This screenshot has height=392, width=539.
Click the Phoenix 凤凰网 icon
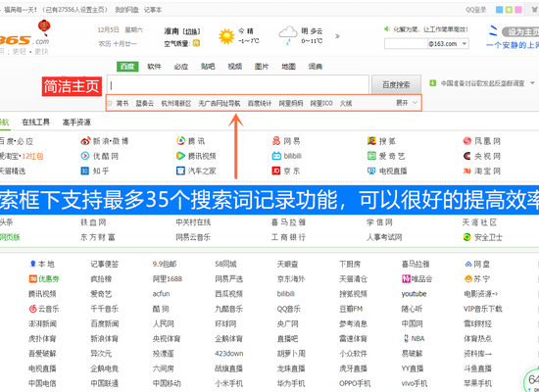(467, 141)
